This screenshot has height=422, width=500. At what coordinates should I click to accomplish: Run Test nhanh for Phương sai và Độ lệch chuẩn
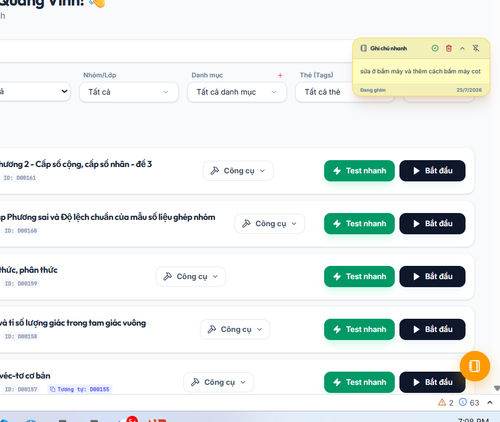click(359, 224)
